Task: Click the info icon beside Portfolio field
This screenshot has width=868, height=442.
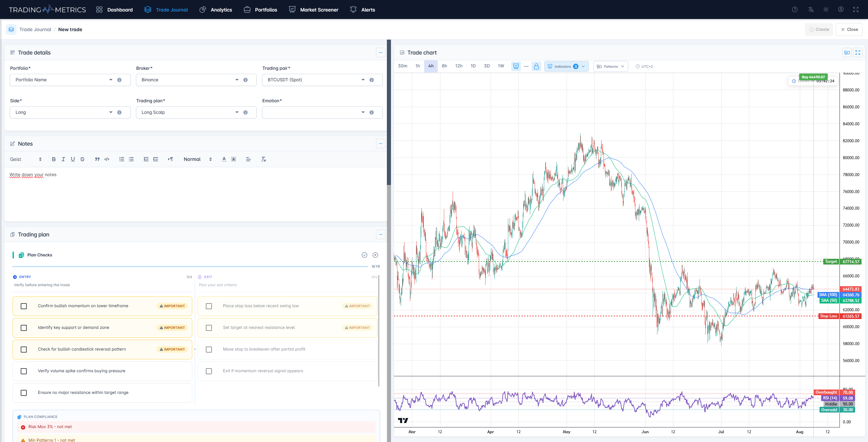Action: pyautogui.click(x=119, y=80)
